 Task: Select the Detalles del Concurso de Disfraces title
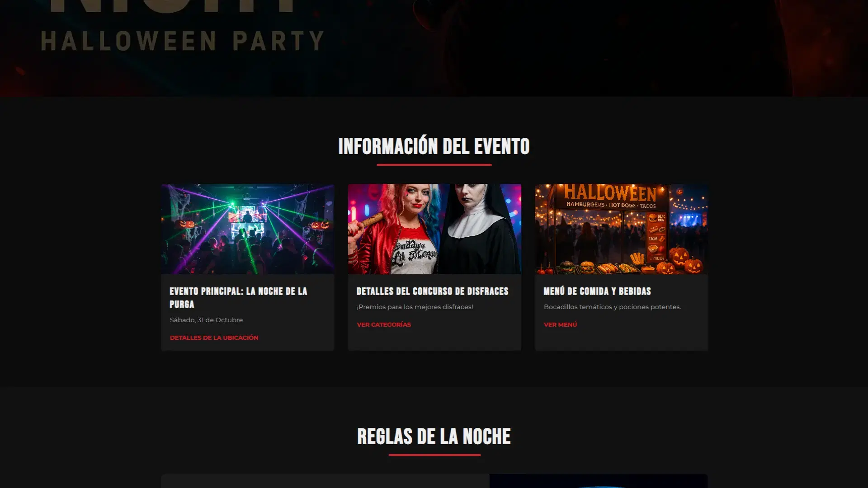click(x=432, y=291)
